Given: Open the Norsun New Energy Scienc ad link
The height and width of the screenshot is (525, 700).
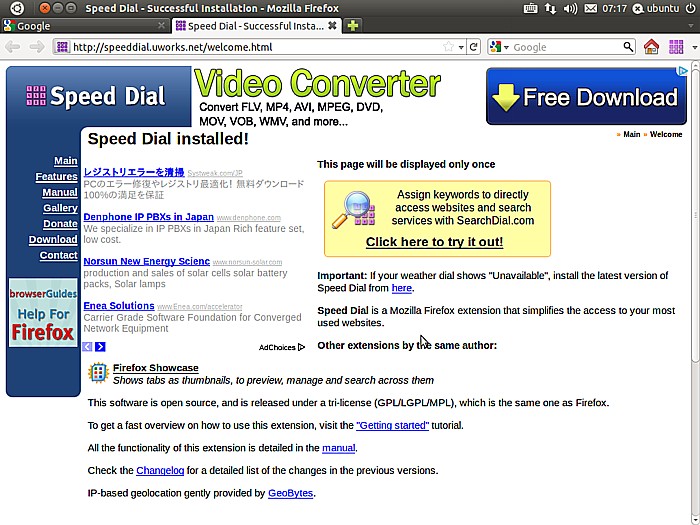Looking at the screenshot, I should (x=146, y=261).
